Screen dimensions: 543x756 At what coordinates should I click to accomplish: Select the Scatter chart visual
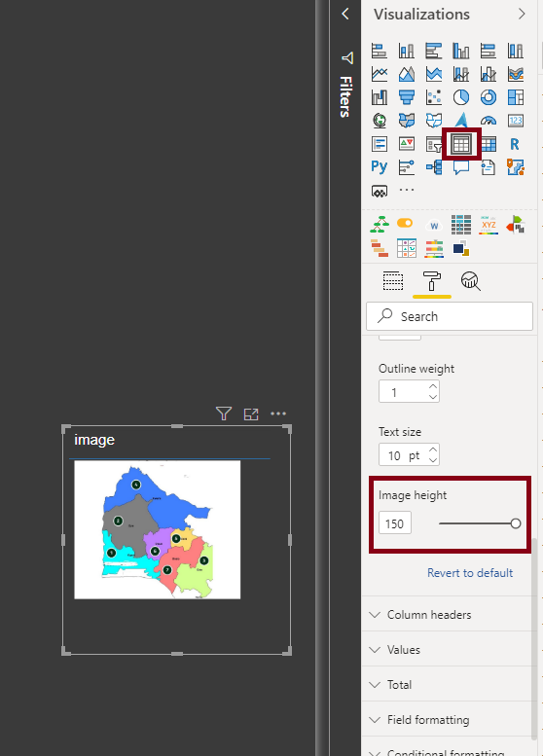[434, 97]
